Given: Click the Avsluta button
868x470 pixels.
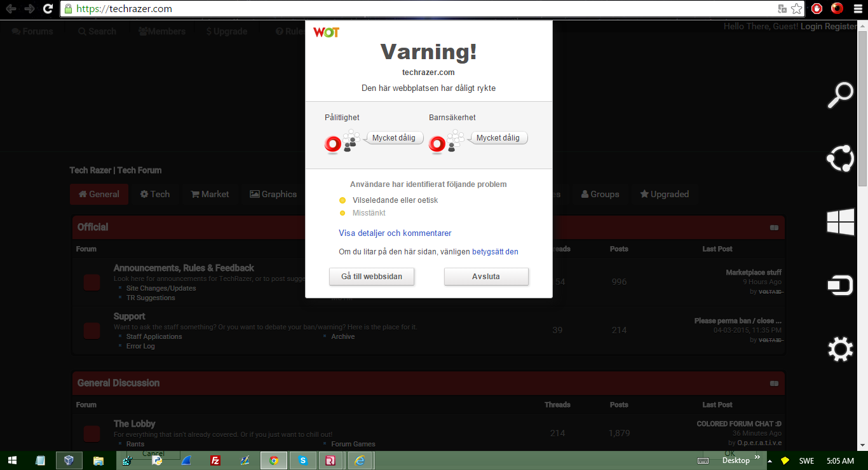Looking at the screenshot, I should [486, 277].
